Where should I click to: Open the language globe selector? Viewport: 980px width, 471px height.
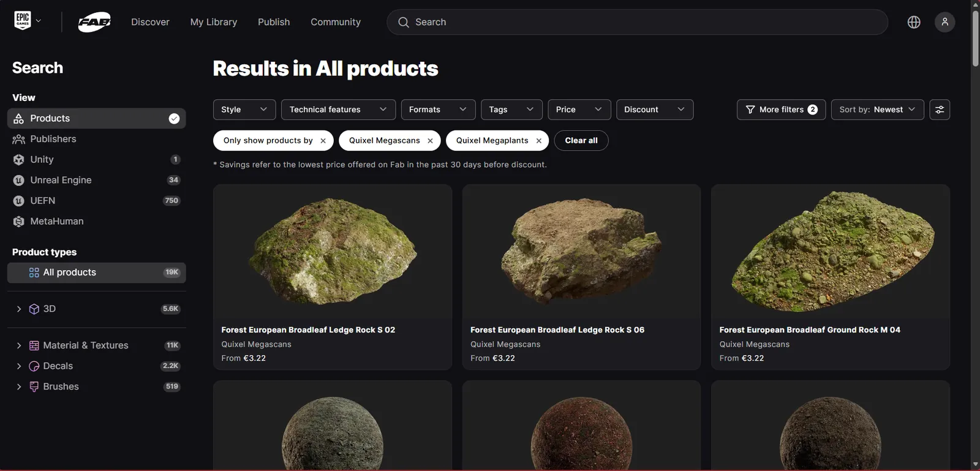tap(914, 22)
